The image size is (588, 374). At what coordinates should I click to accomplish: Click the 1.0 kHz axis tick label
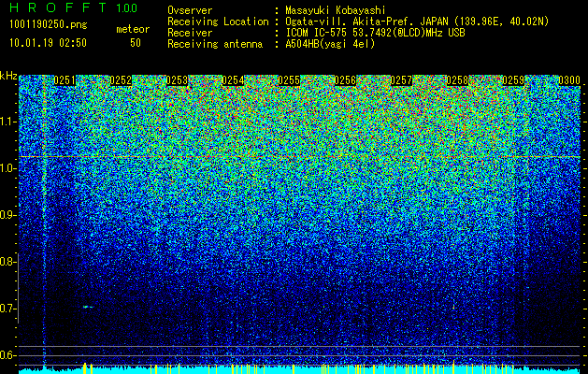(x=7, y=168)
